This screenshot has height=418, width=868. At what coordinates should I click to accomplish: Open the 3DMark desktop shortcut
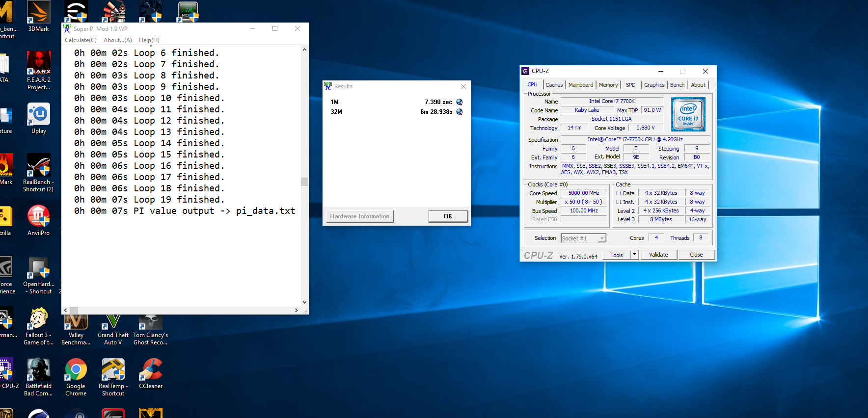pos(38,16)
